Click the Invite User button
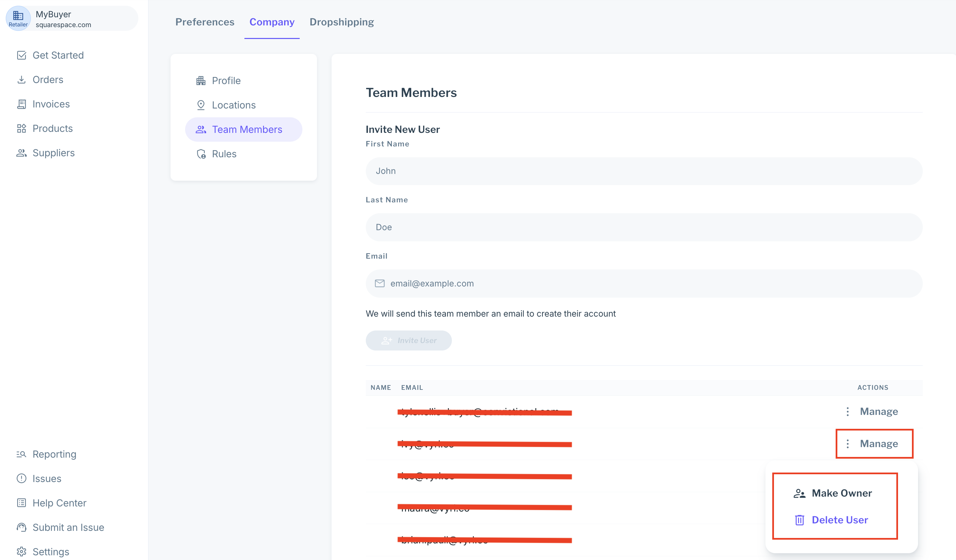This screenshot has width=956, height=560. click(409, 341)
